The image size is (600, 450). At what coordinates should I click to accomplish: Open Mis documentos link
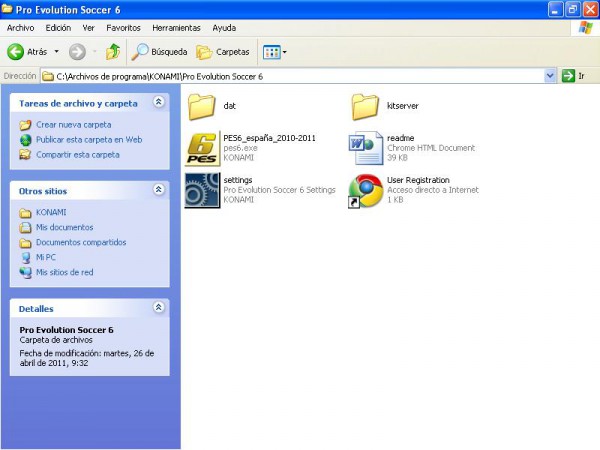click(64, 227)
